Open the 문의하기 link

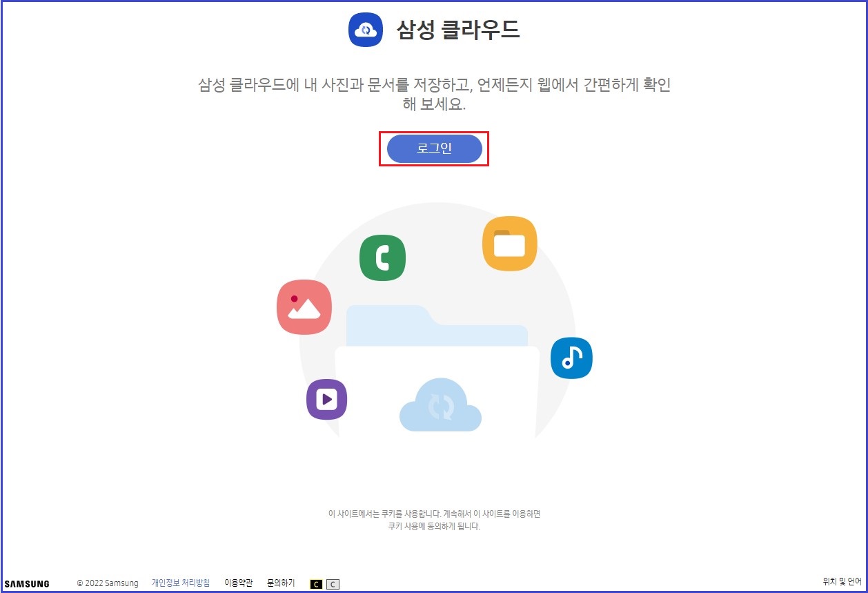pyautogui.click(x=281, y=583)
